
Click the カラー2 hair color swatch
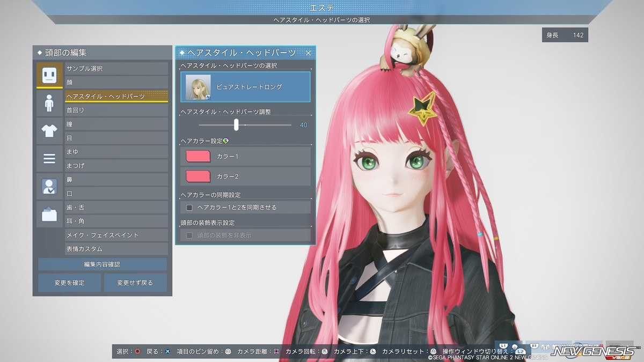click(197, 176)
